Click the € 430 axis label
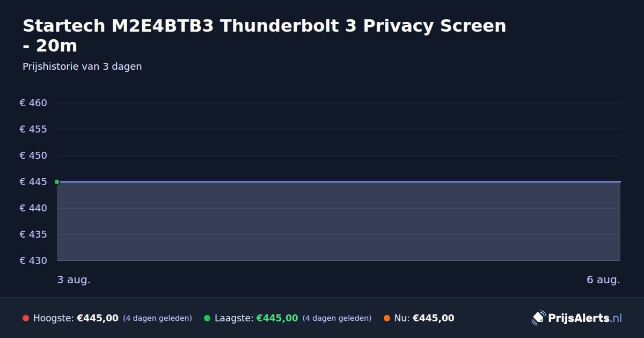This screenshot has width=644, height=338. [x=33, y=261]
